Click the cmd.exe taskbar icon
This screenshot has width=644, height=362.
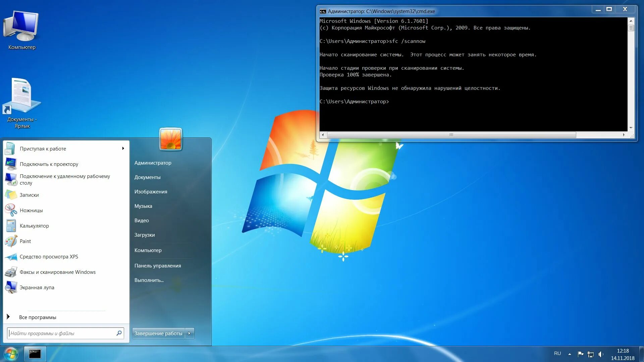(x=35, y=354)
